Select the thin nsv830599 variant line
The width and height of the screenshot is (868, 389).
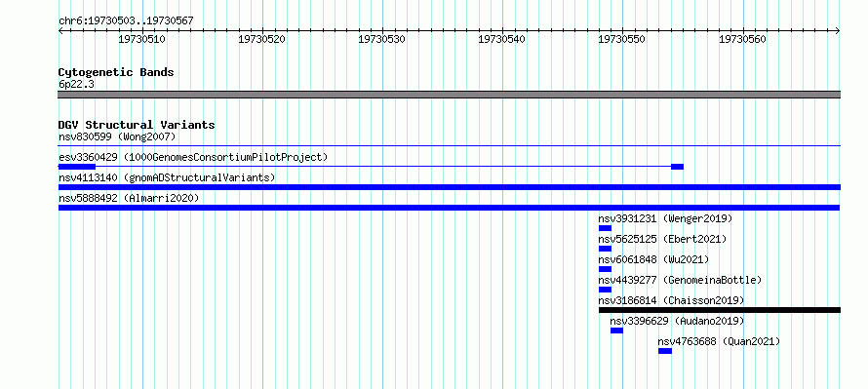(450, 146)
